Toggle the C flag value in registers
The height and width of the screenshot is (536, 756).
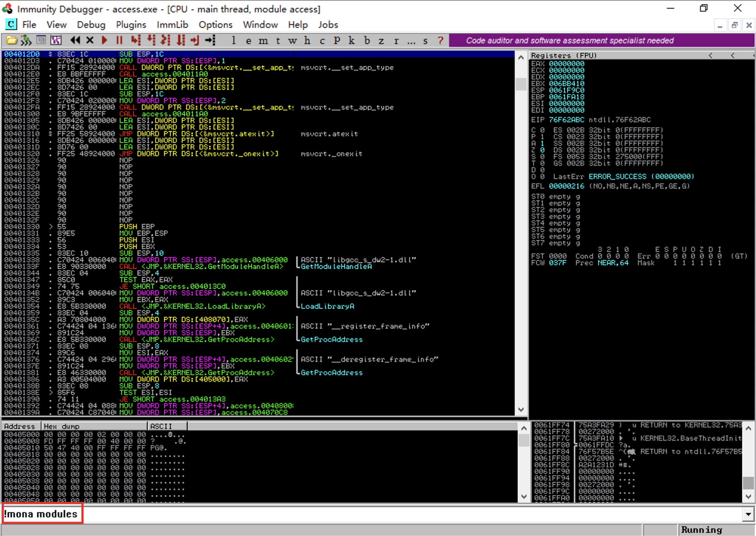[542, 130]
